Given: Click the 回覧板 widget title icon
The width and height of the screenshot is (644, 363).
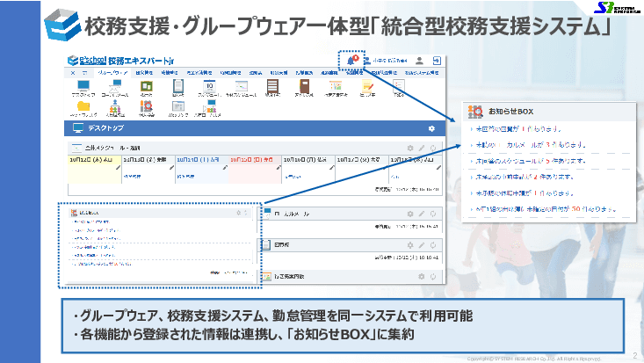Looking at the screenshot, I should (266, 245).
